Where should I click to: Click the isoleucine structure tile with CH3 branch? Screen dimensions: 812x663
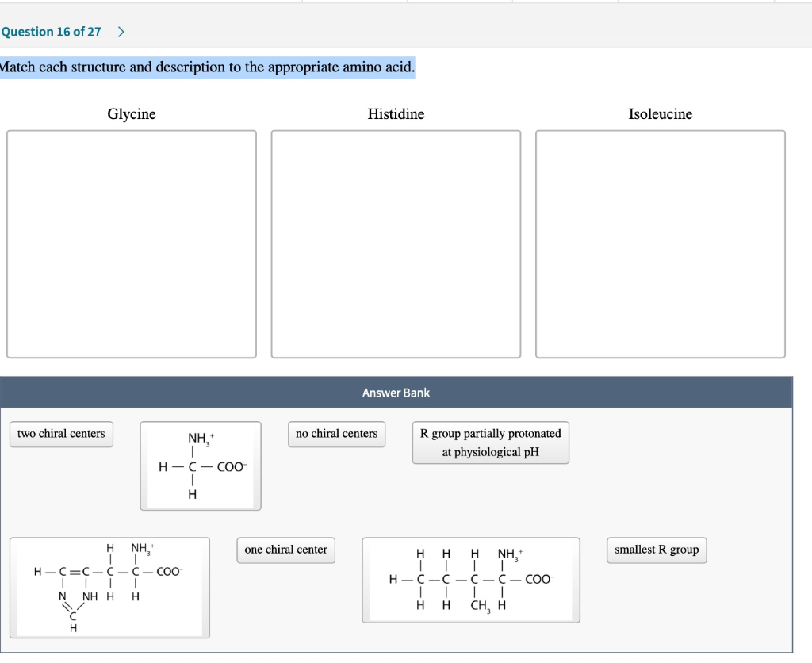pyautogui.click(x=471, y=581)
